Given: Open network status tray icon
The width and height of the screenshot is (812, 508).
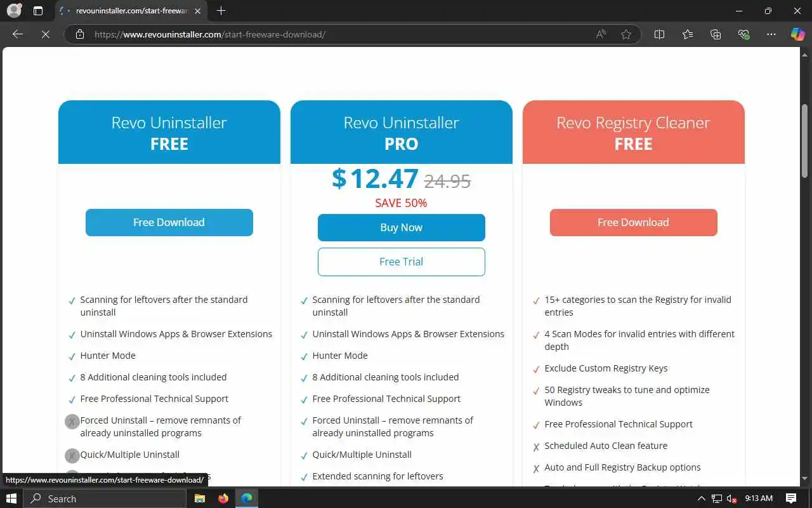Looking at the screenshot, I should (717, 498).
